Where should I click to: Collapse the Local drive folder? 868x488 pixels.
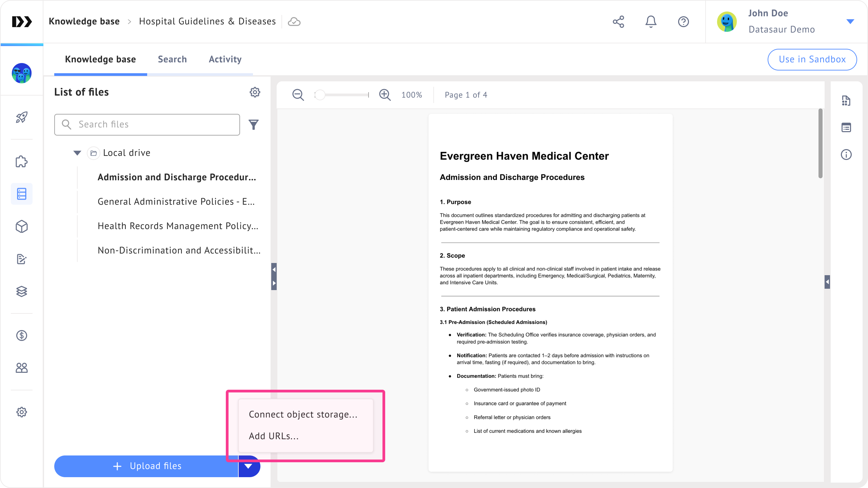[x=77, y=153]
